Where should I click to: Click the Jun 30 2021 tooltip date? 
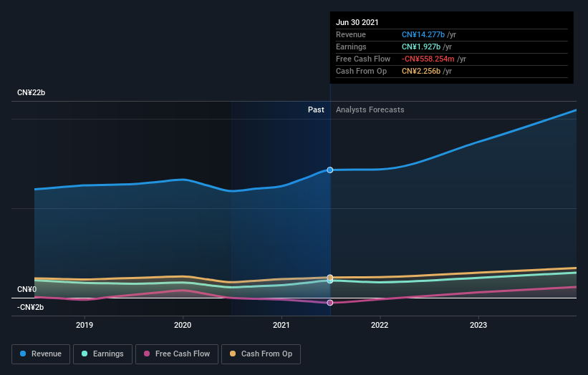[357, 22]
